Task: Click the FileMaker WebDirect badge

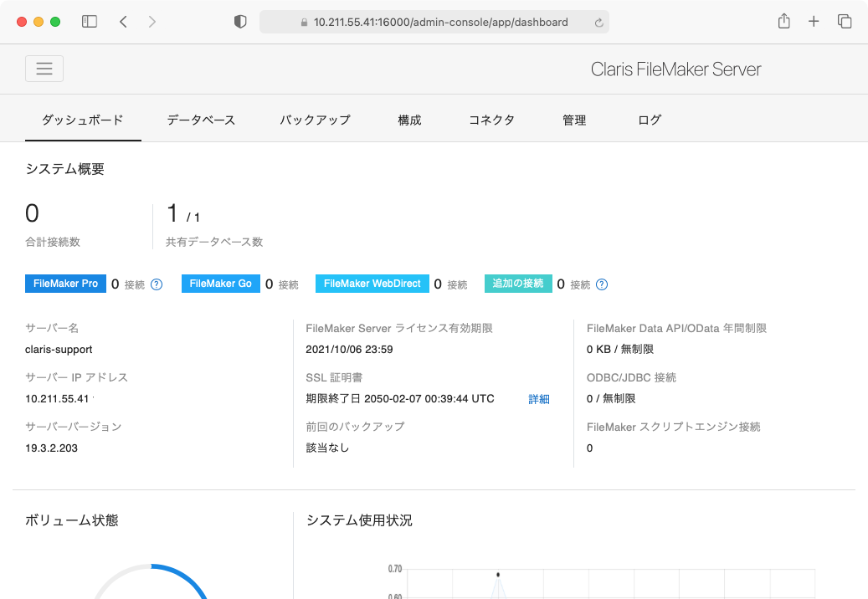Action: coord(372,284)
